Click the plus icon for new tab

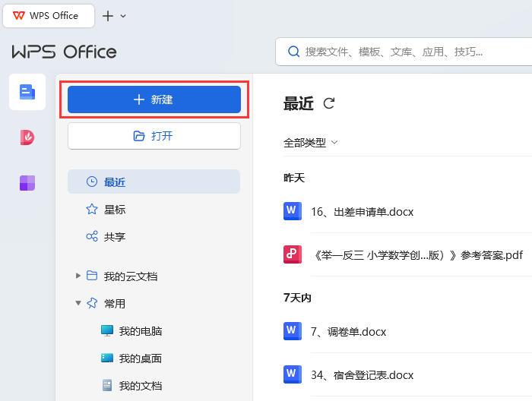[108, 16]
